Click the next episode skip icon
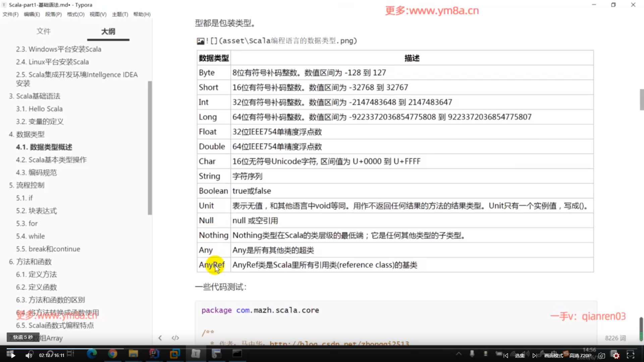This screenshot has height=362, width=644. tap(534, 356)
